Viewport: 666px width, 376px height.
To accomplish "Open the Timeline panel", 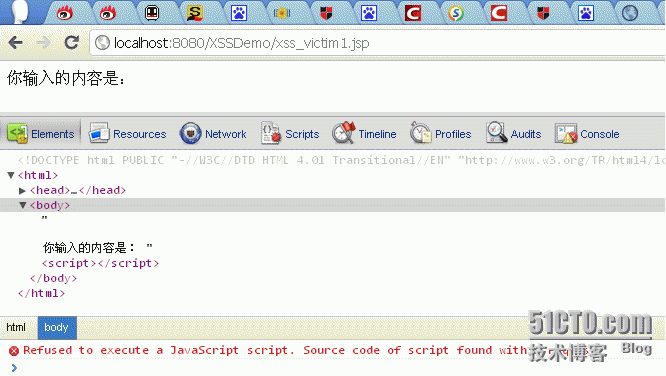I will pos(364,134).
